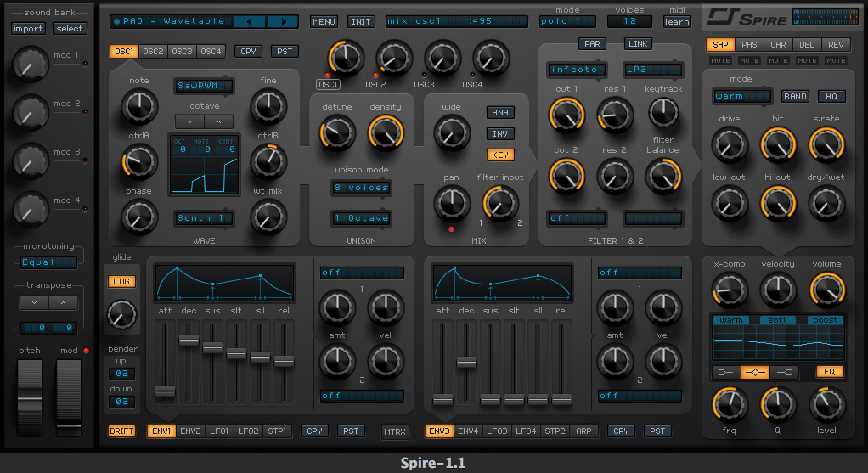
Task: Click the mod 1 knob
Action: (x=30, y=65)
